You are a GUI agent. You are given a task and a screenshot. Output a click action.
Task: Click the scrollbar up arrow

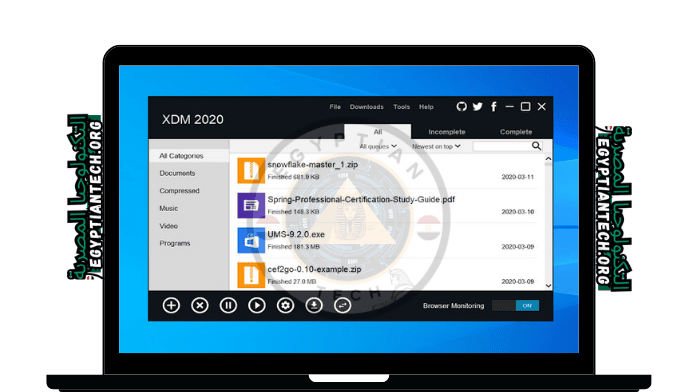[548, 159]
